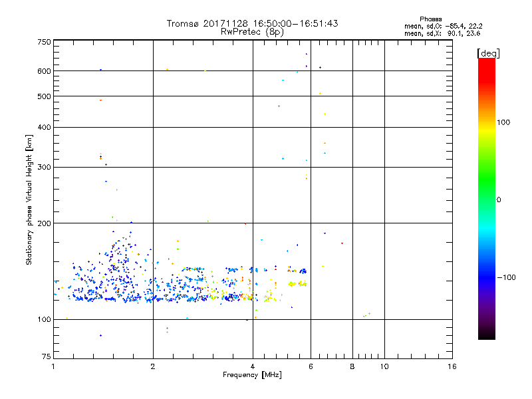The width and height of the screenshot is (532, 399).
Task: Click the y-axis tick label '75'
Action: [47, 356]
